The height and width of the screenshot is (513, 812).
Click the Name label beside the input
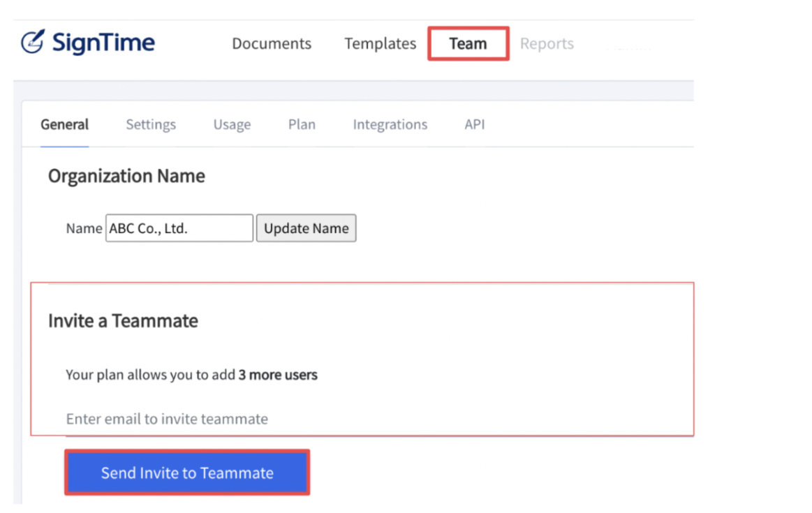[x=84, y=228]
